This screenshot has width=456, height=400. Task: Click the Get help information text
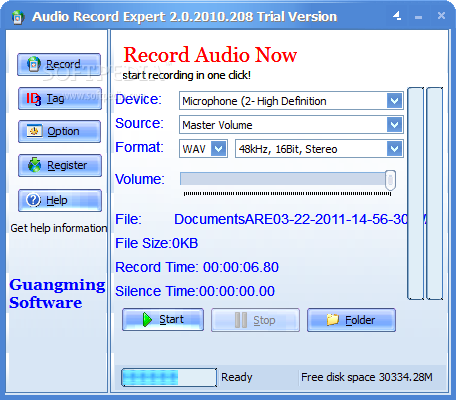point(59,228)
